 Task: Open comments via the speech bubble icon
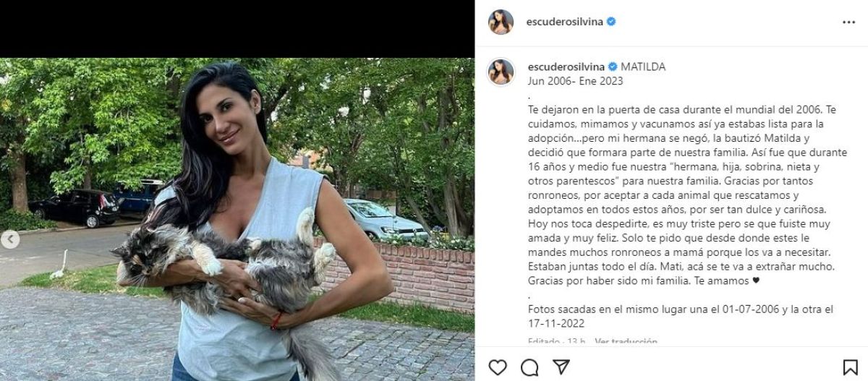(529, 367)
